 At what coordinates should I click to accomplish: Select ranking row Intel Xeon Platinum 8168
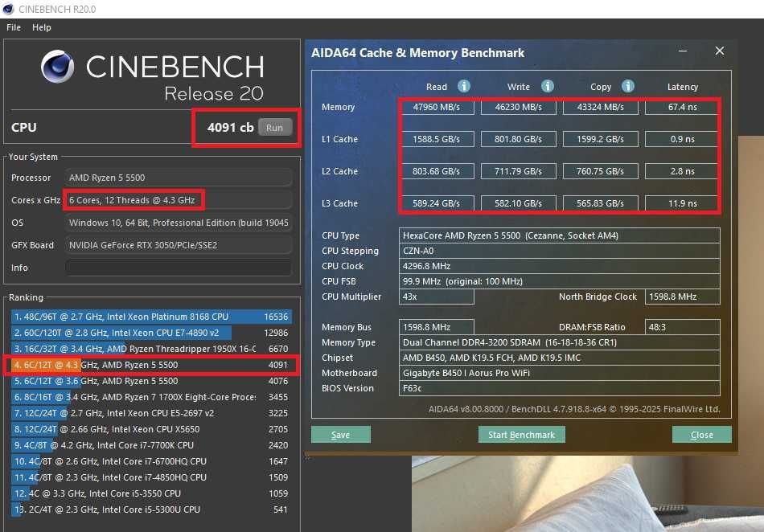click(151, 317)
